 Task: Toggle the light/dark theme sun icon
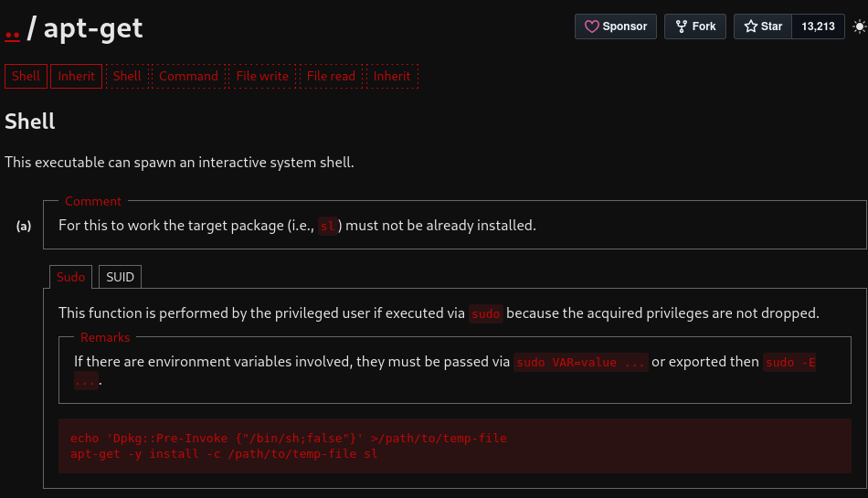pyautogui.click(x=859, y=26)
